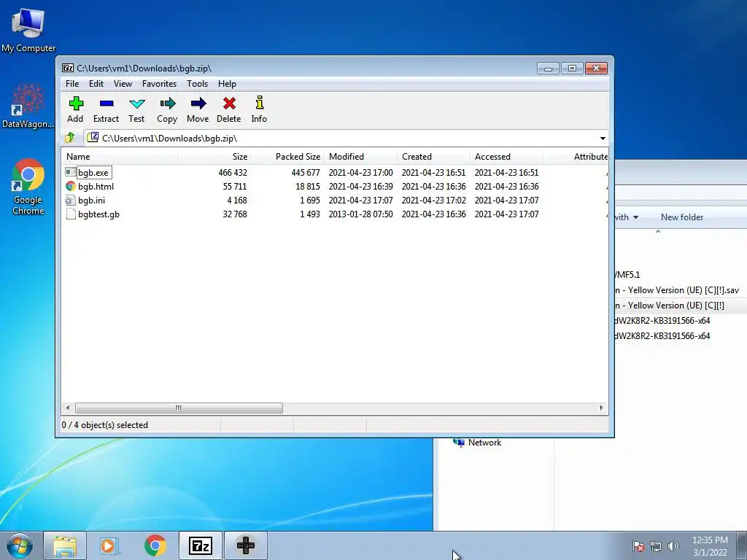The image size is (747, 560).
Task: Sort by the Attributes column header
Action: [576, 157]
